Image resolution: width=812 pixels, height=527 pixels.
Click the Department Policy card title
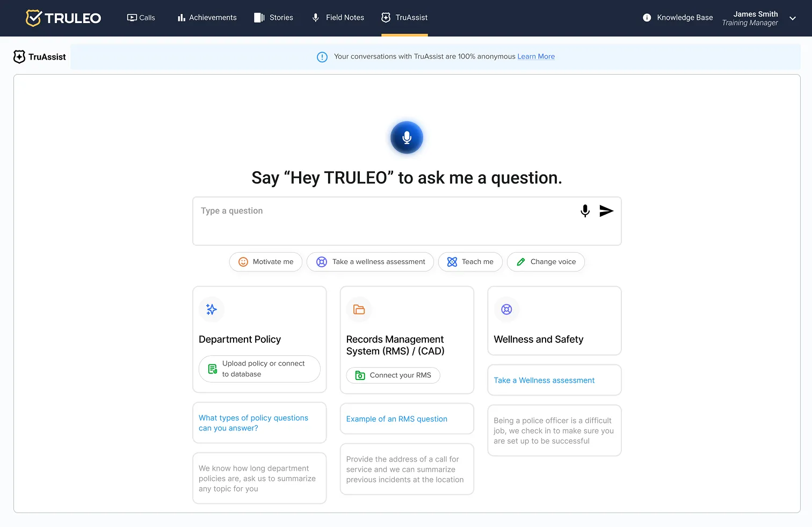[x=240, y=339]
